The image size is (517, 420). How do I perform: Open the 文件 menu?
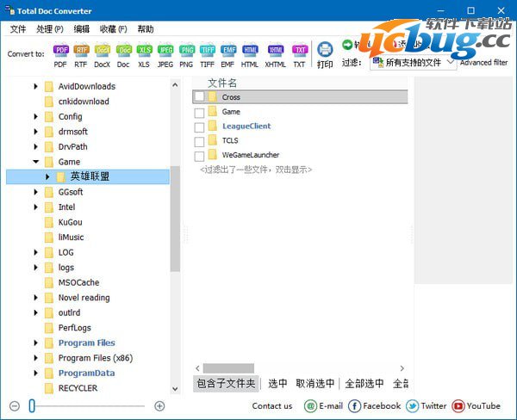point(18,29)
